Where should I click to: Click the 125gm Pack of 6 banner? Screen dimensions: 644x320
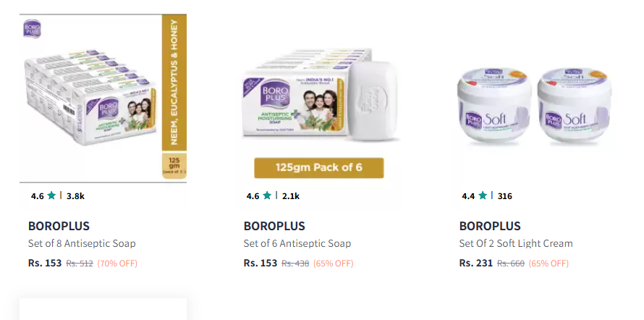pos(318,168)
